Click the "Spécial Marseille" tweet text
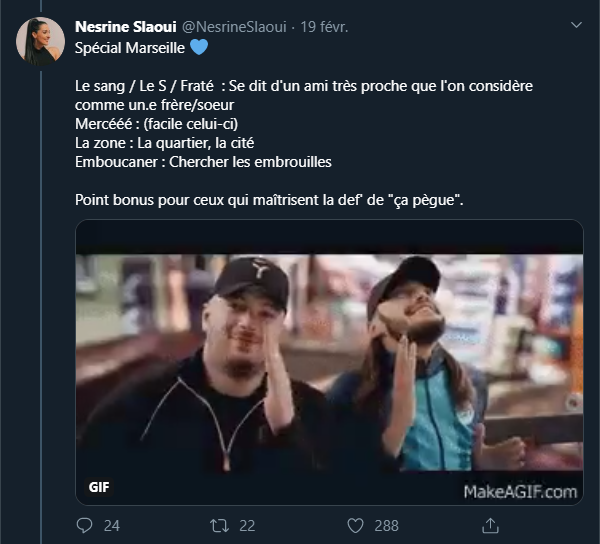The image size is (600, 544). point(130,47)
